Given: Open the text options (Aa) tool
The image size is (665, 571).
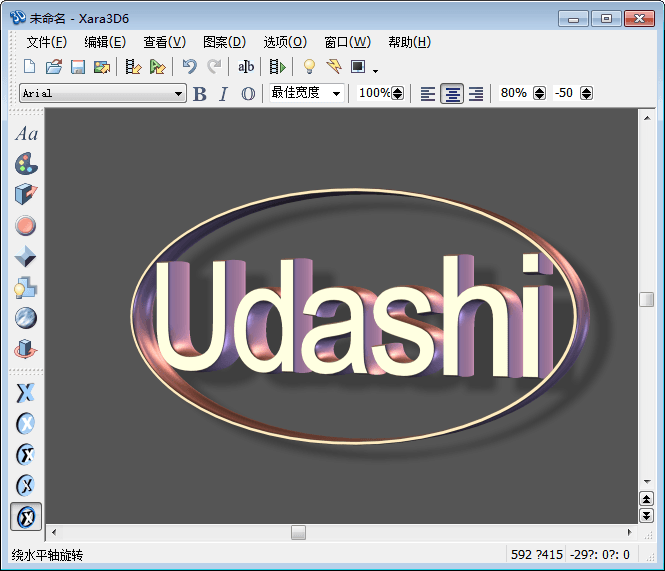Looking at the screenshot, I should (26, 134).
